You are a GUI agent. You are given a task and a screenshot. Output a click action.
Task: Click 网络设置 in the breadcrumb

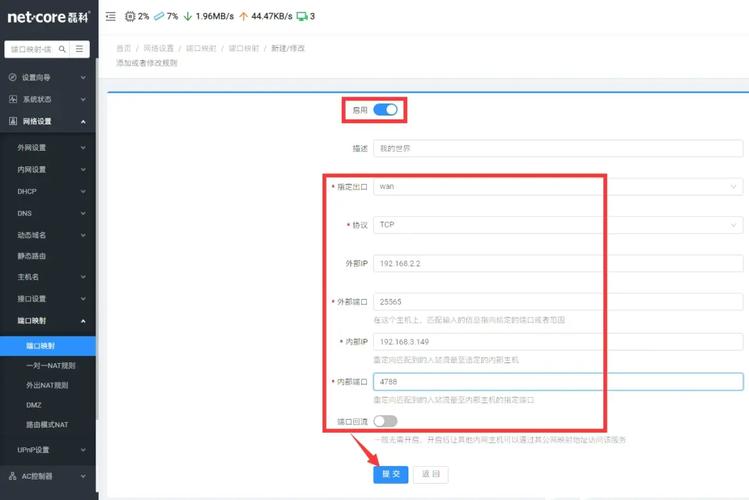(159, 48)
